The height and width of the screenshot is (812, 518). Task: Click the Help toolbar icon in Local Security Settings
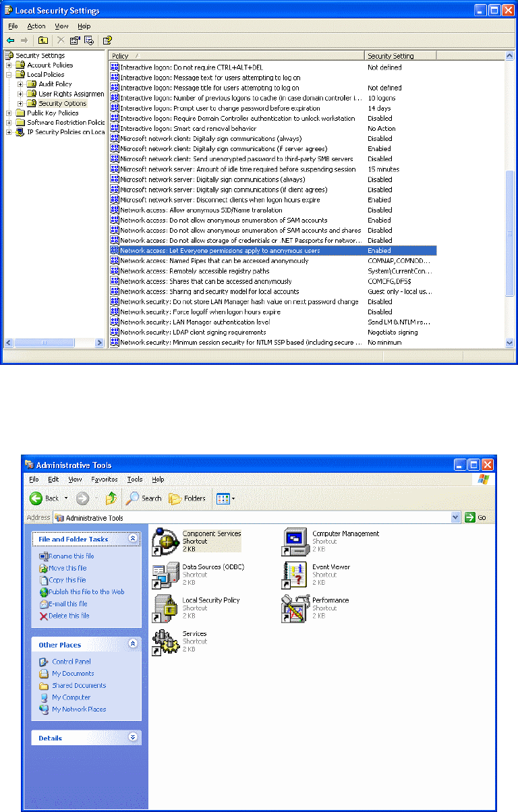(x=107, y=40)
